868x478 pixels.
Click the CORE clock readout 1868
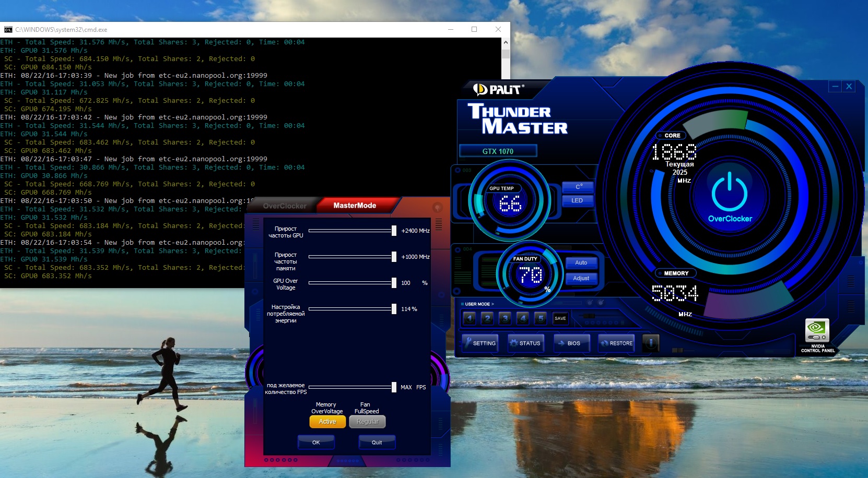674,152
